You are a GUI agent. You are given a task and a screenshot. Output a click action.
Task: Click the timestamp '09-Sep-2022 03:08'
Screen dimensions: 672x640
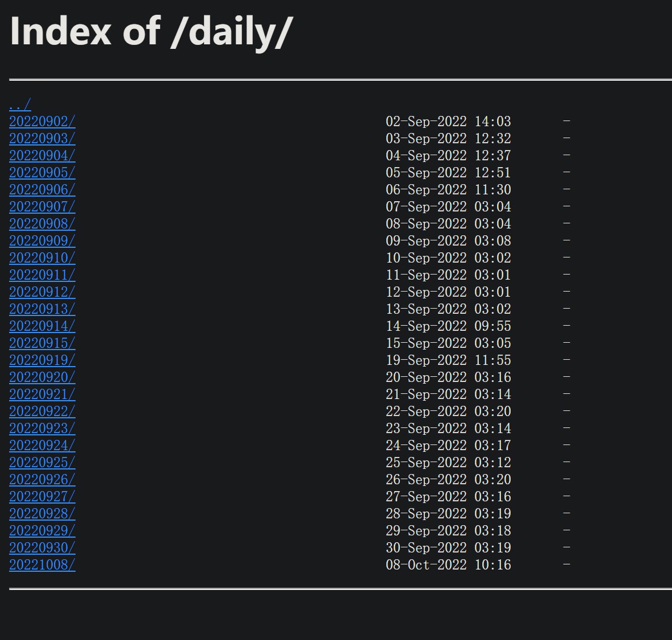pyautogui.click(x=448, y=240)
